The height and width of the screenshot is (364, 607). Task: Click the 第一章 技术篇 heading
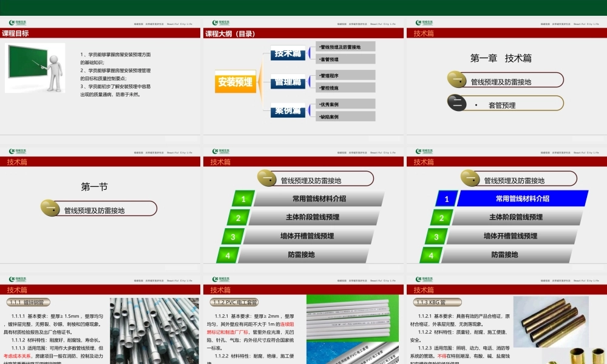coord(501,58)
